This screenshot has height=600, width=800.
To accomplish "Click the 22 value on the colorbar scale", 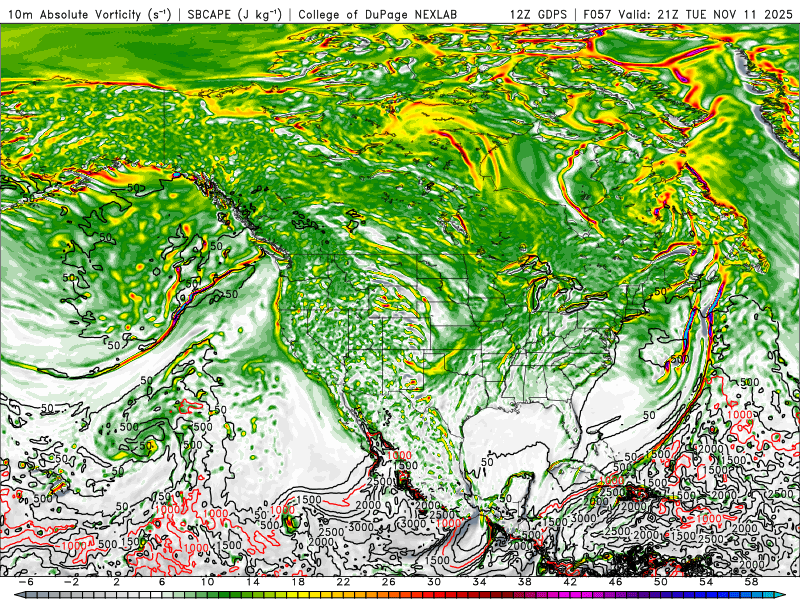I will click(x=343, y=582).
